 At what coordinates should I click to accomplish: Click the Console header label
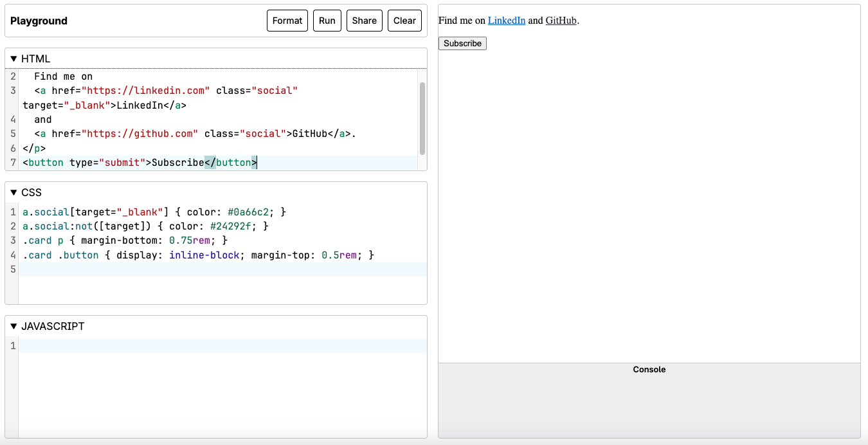pos(649,370)
